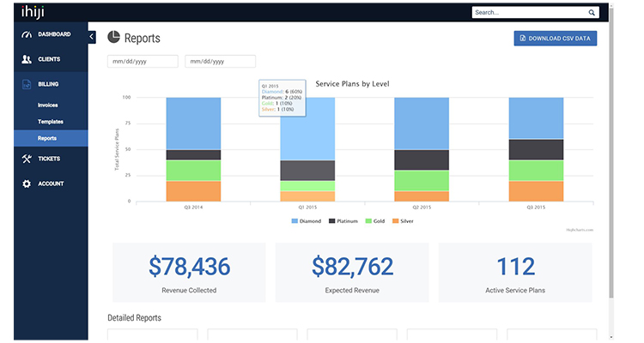Viewport: 644px width, 343px height.
Task: Click the Gold segment of Q3 2015 bar
Action: [536, 171]
